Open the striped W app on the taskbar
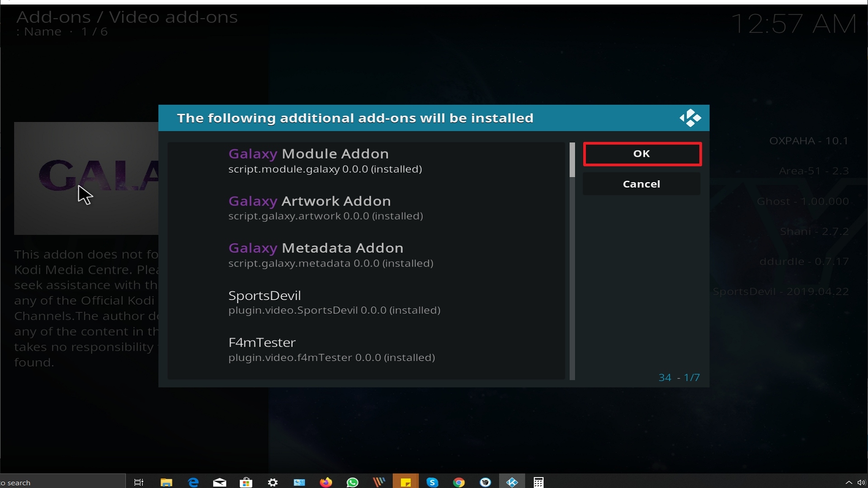The width and height of the screenshot is (868, 488). coord(379,482)
